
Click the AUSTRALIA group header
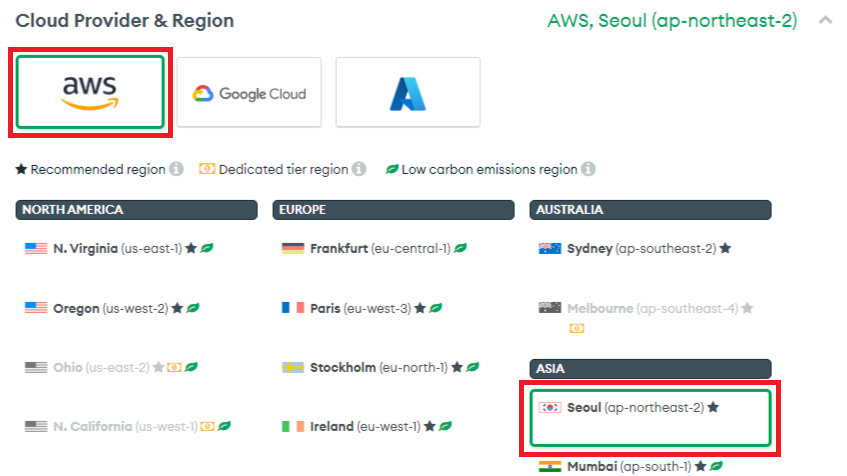[650, 210]
